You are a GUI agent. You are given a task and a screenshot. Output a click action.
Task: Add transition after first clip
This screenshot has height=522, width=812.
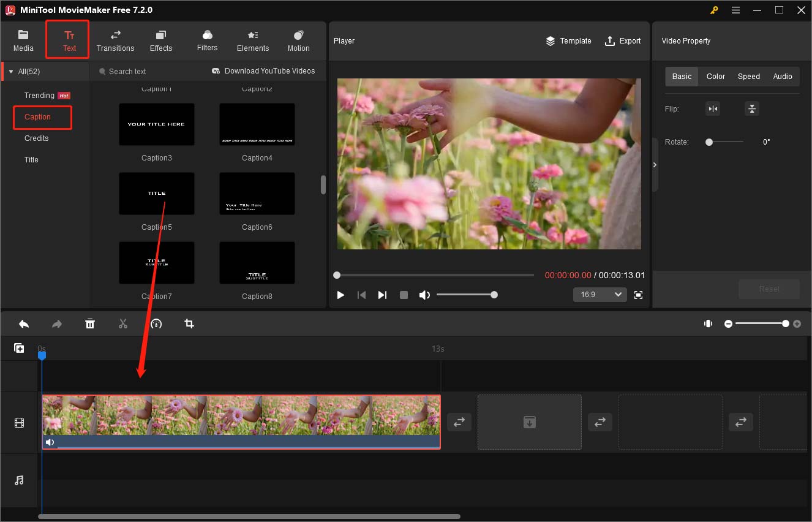[459, 422]
